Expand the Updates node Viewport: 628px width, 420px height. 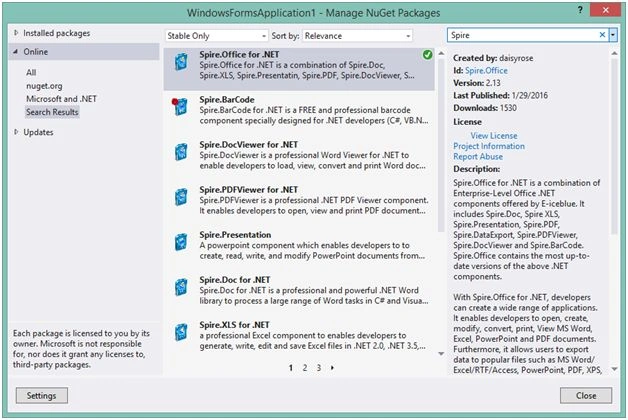(x=16, y=132)
